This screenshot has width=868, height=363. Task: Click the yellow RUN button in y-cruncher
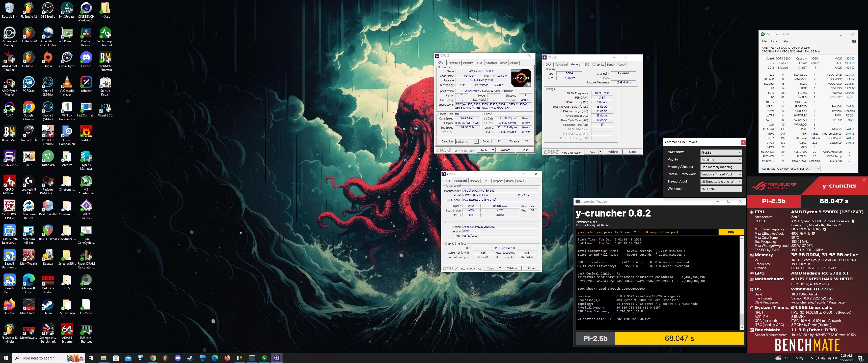tap(731, 232)
